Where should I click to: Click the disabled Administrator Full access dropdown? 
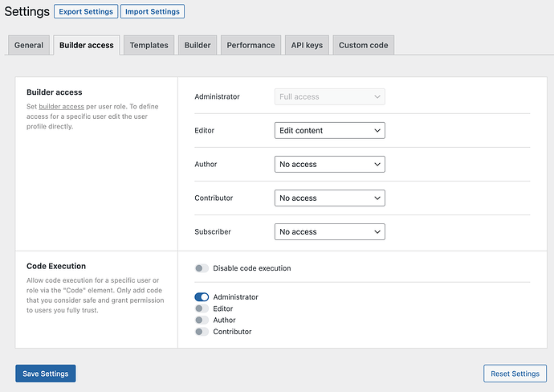[329, 96]
